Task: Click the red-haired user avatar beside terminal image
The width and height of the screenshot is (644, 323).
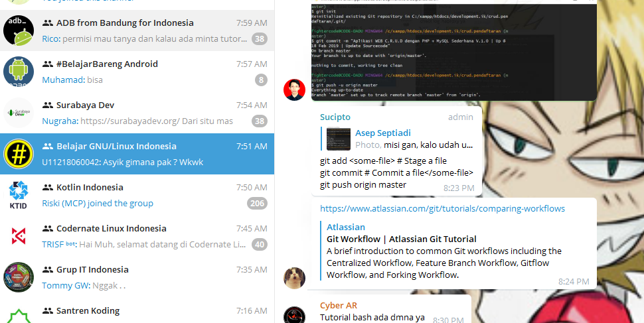Action: point(294,90)
